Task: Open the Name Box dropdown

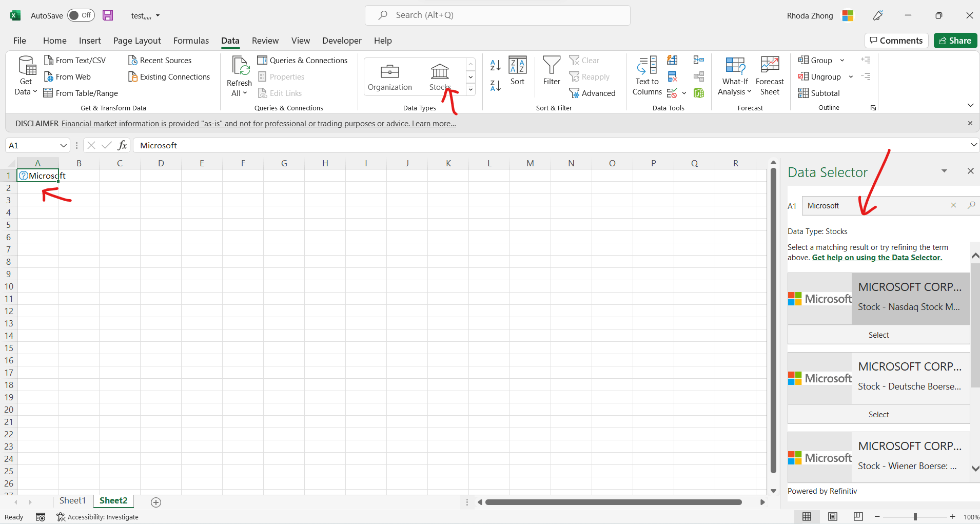Action: 64,146
